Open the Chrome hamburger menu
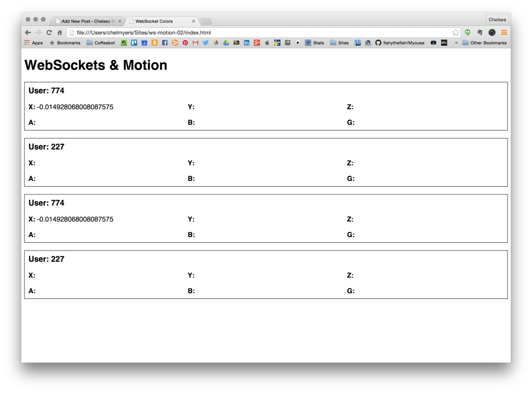532x393 pixels. (x=504, y=33)
